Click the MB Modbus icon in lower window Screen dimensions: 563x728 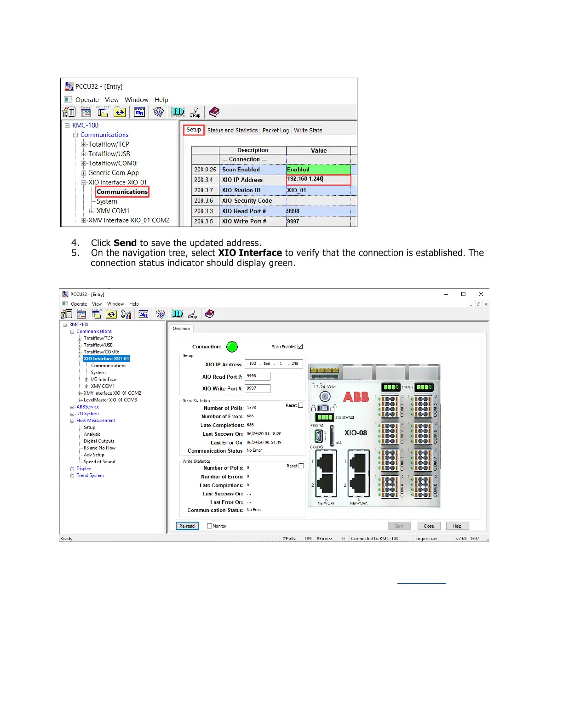click(x=144, y=314)
